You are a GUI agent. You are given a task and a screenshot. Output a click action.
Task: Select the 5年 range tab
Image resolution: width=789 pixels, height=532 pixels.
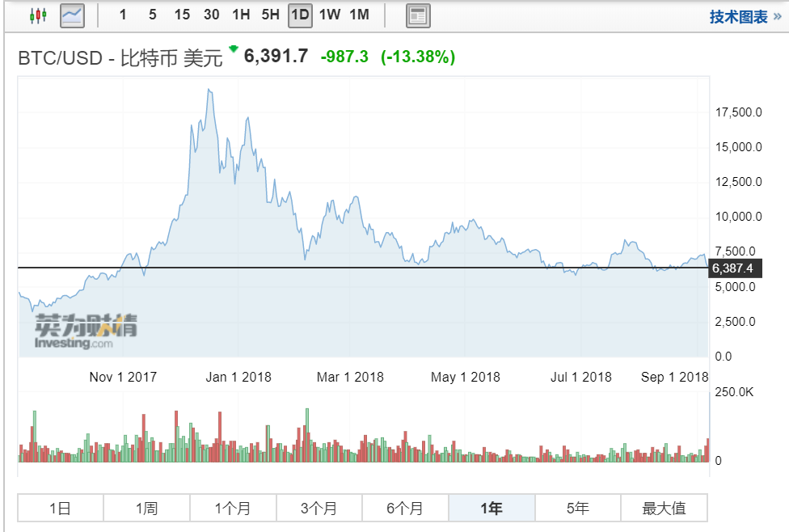click(x=578, y=509)
